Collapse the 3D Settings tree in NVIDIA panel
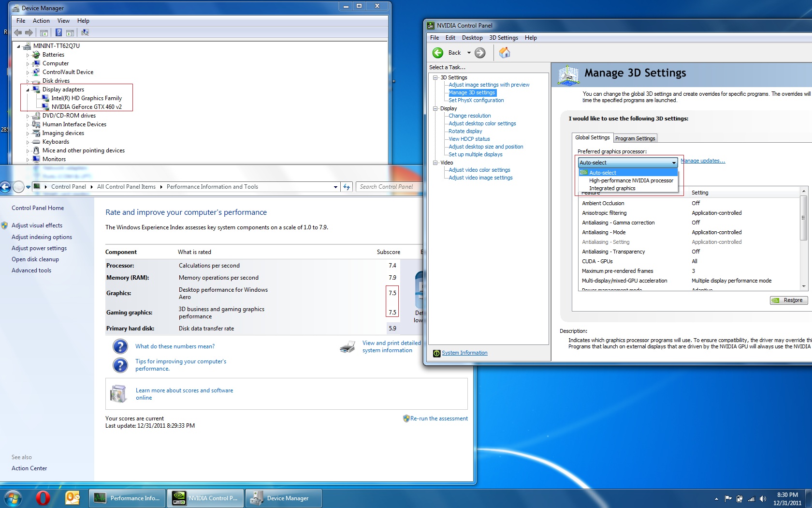812x508 pixels. [x=435, y=77]
